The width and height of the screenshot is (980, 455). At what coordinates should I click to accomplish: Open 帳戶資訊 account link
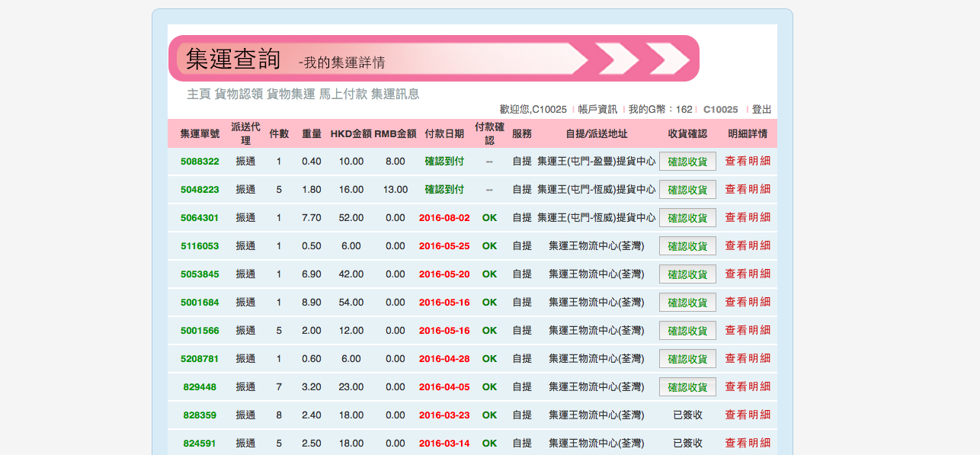(597, 110)
